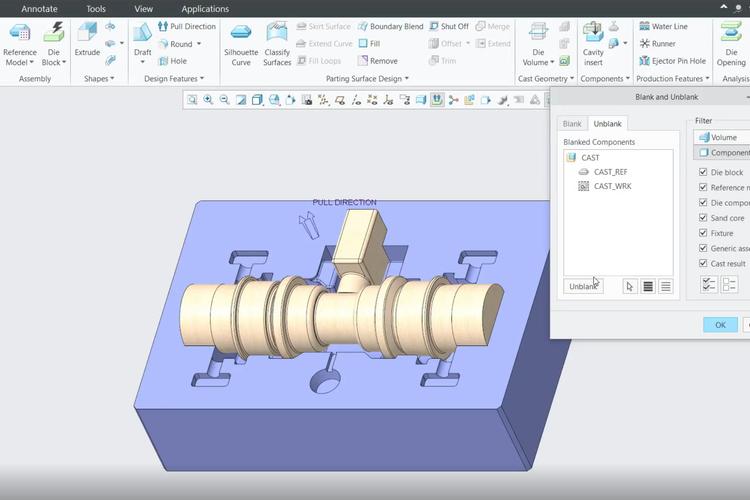Disable the Fixture filter checkbox
The image size is (750, 500).
coord(703,233)
